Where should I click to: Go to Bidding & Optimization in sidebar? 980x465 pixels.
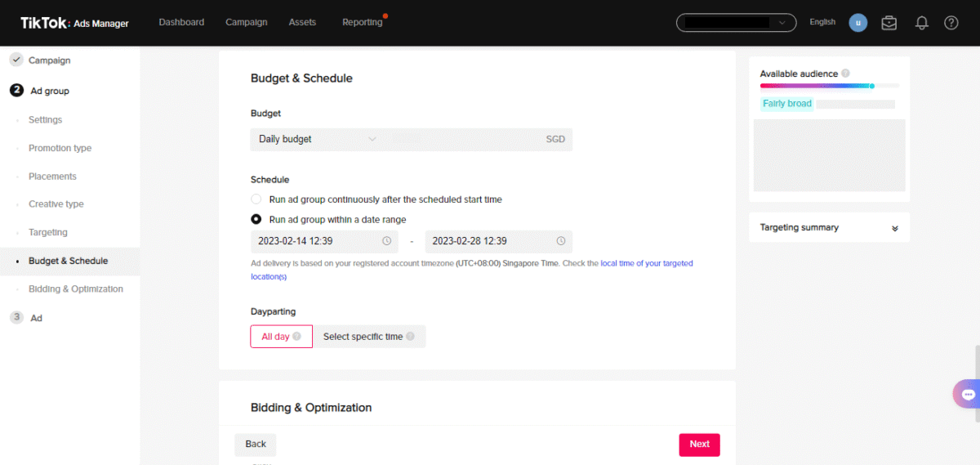(76, 289)
